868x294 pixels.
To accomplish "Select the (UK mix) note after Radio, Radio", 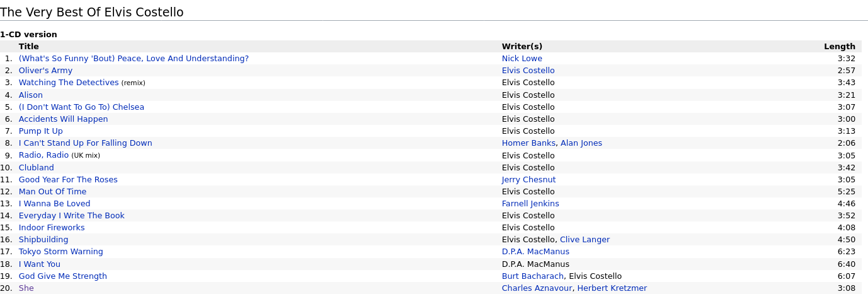I will point(86,156).
